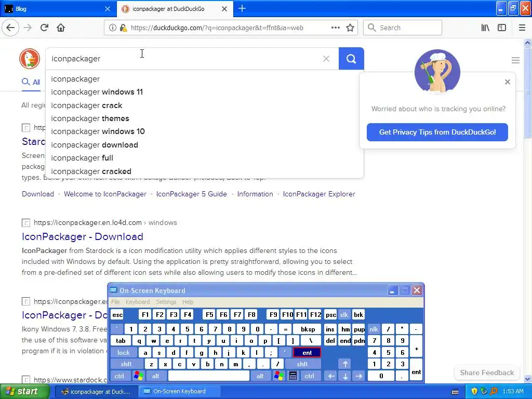Toggle the right shft key

pos(302,364)
